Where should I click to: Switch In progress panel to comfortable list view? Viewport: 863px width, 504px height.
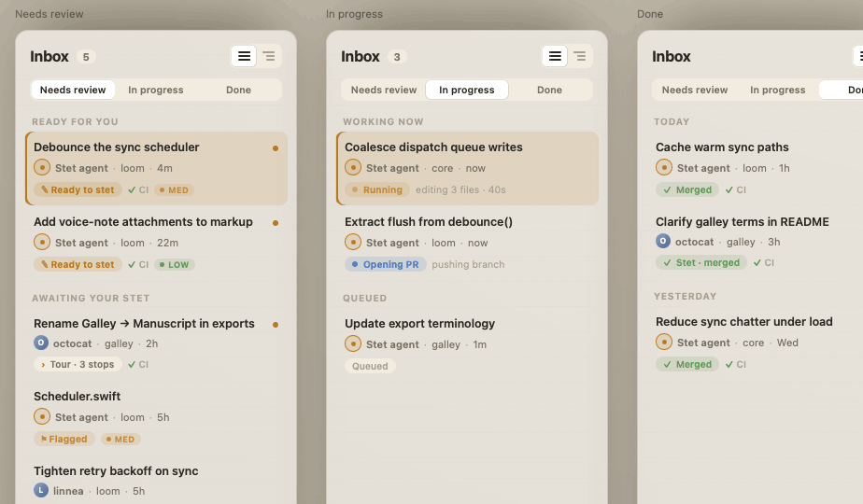point(555,56)
